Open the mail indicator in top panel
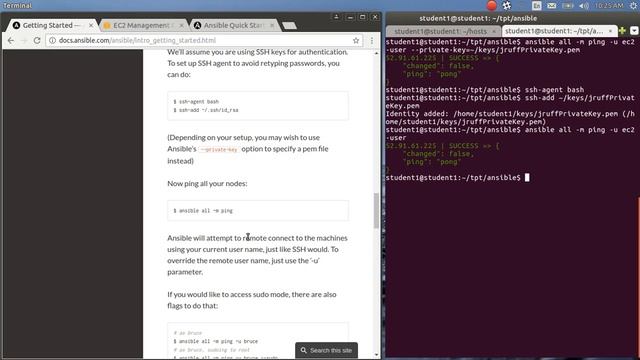 point(551,6)
